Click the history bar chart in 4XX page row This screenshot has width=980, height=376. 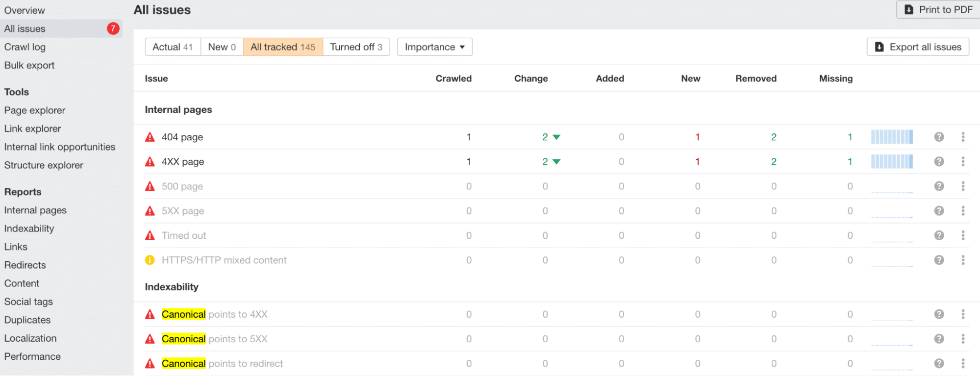pos(892,161)
